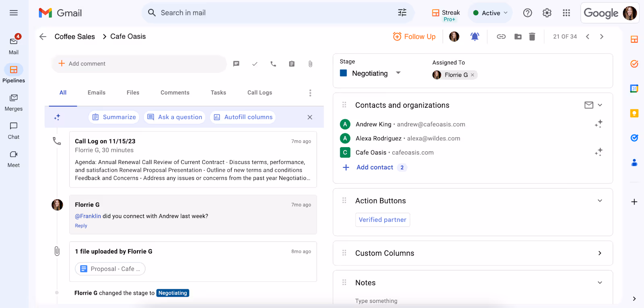Switch to the Files tab
644x308 pixels.
[x=133, y=92]
